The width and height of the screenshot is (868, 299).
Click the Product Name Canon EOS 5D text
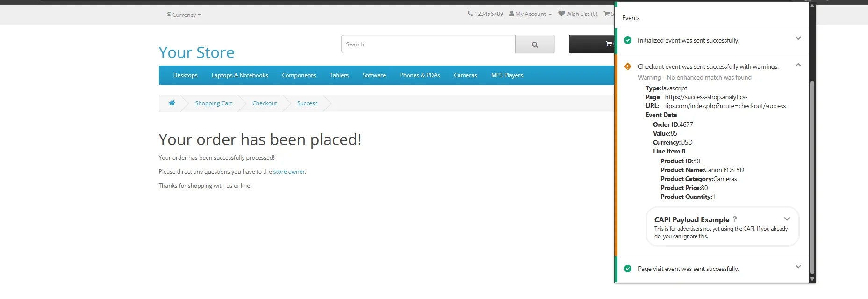pos(702,170)
